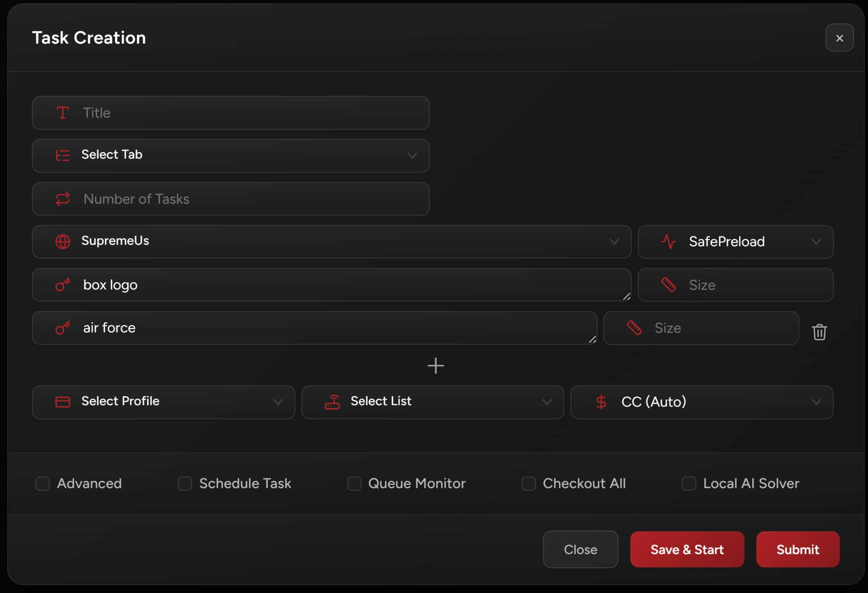The width and height of the screenshot is (868, 593).
Task: Click the key icon in box logo field
Action: tap(63, 285)
